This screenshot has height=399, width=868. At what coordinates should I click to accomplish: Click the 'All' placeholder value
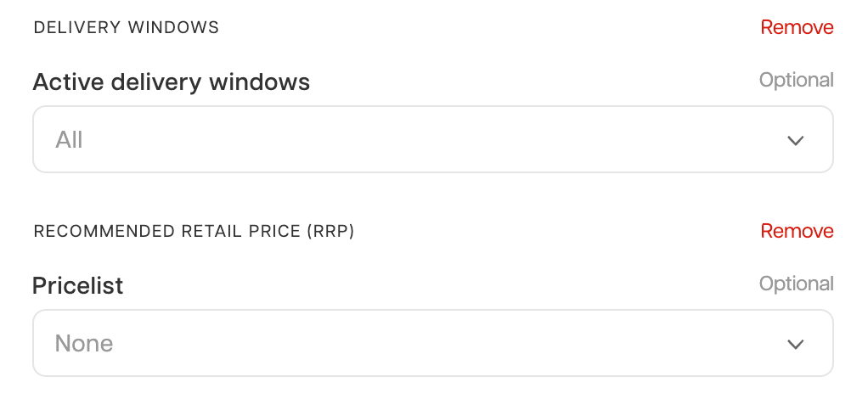tap(70, 139)
